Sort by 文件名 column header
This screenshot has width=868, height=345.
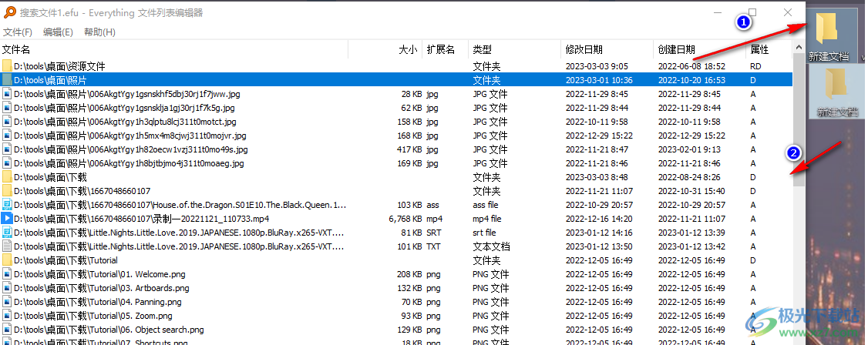174,49
